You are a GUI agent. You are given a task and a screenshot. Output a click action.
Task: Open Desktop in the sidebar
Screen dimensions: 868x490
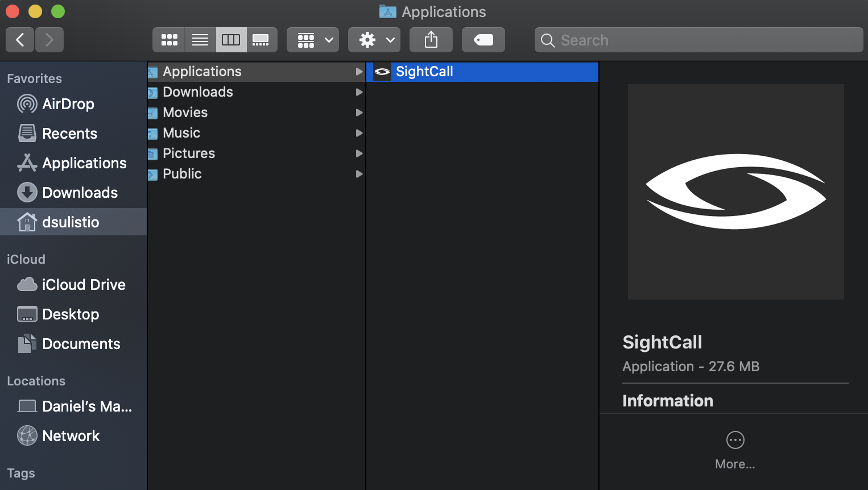pos(73,314)
